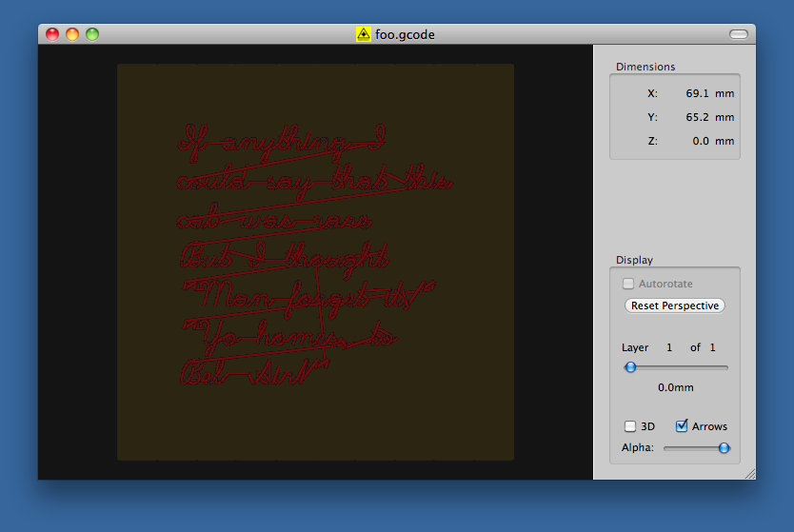Close the foo.gcode window with red button
The height and width of the screenshot is (532, 794).
[52, 34]
